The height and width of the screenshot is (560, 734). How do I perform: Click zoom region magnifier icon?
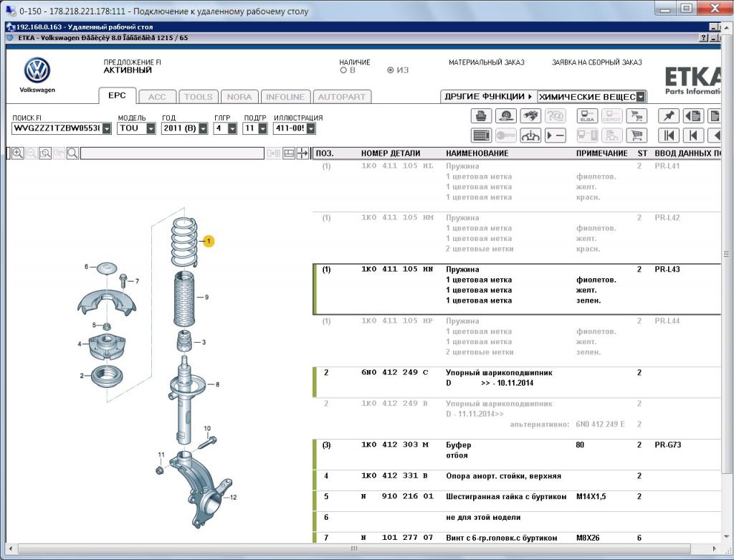(x=45, y=153)
